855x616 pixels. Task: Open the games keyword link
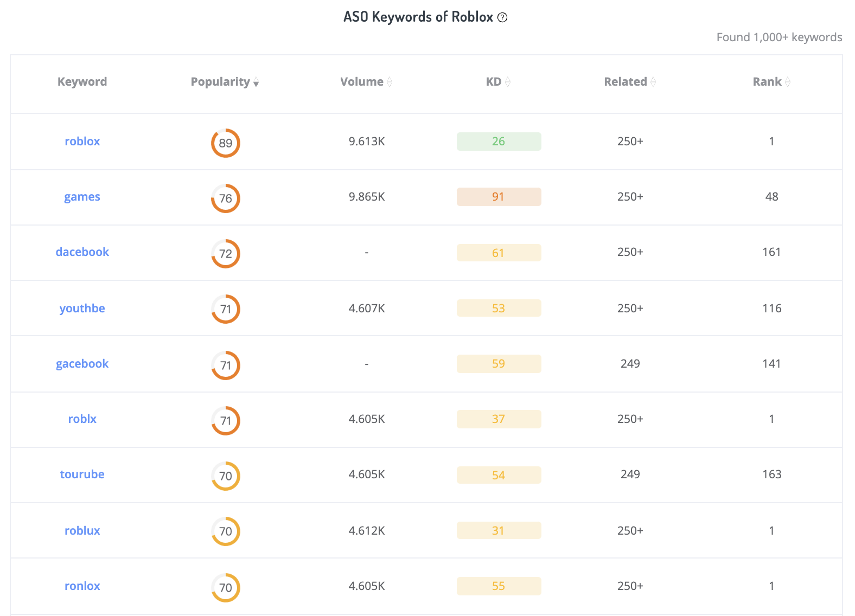(x=82, y=197)
